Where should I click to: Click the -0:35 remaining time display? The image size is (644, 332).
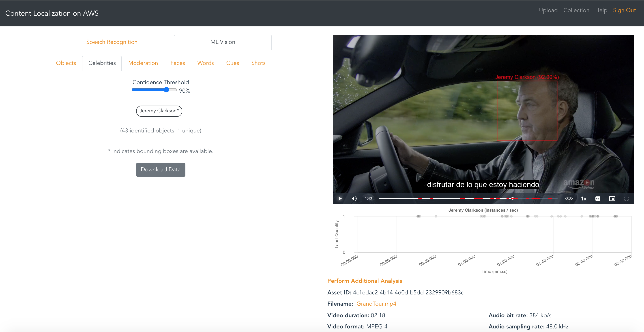[x=569, y=198]
